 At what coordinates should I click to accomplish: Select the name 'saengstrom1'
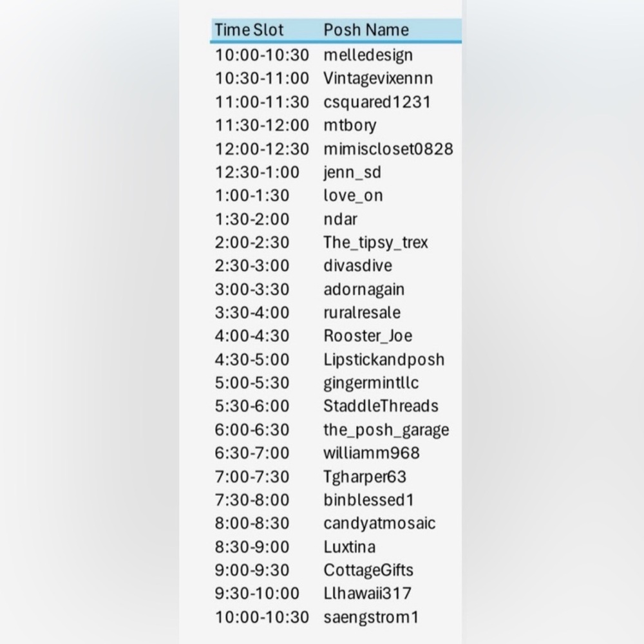pyautogui.click(x=371, y=618)
